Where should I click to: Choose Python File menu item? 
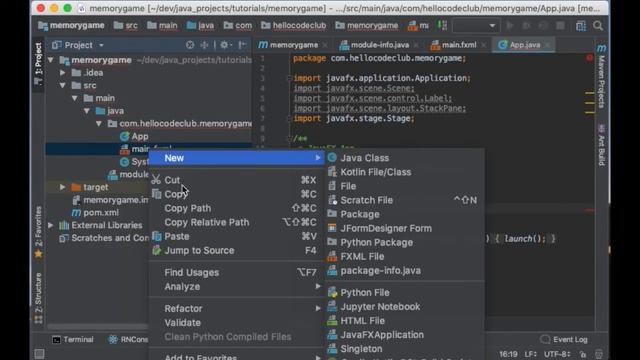(405, 293)
